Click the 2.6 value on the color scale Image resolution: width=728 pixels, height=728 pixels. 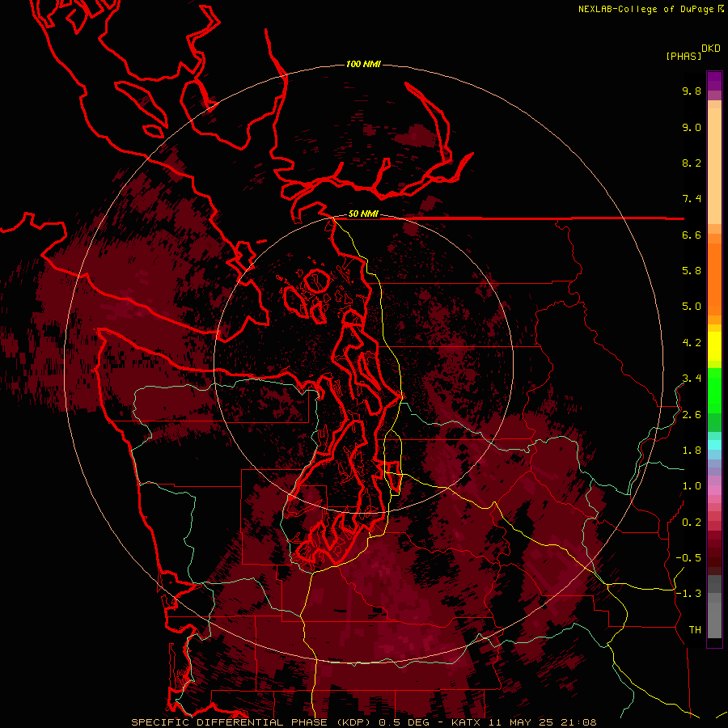tap(692, 415)
